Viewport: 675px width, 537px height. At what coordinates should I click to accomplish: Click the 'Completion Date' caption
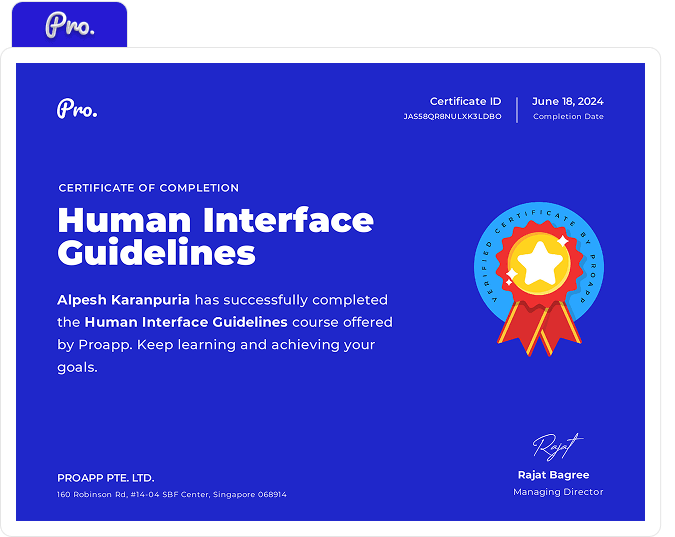(x=568, y=116)
